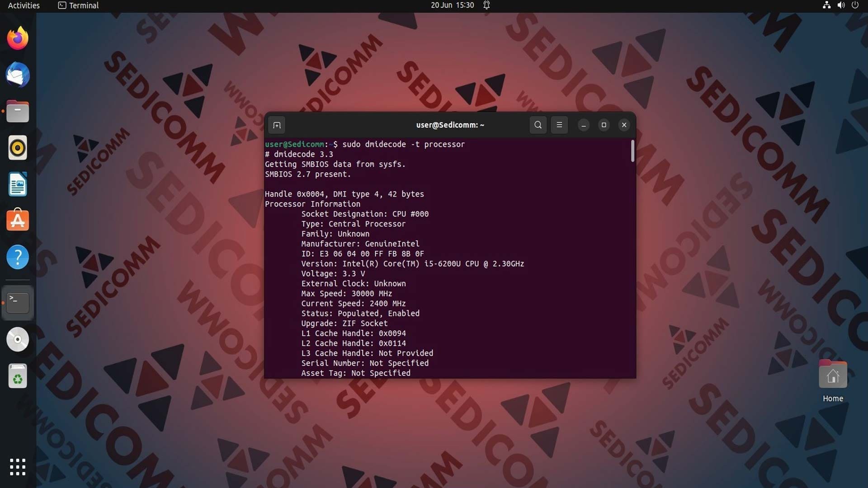Click the '# dmidecode 3.3' line
Image resolution: width=868 pixels, height=488 pixels.
[299, 155]
